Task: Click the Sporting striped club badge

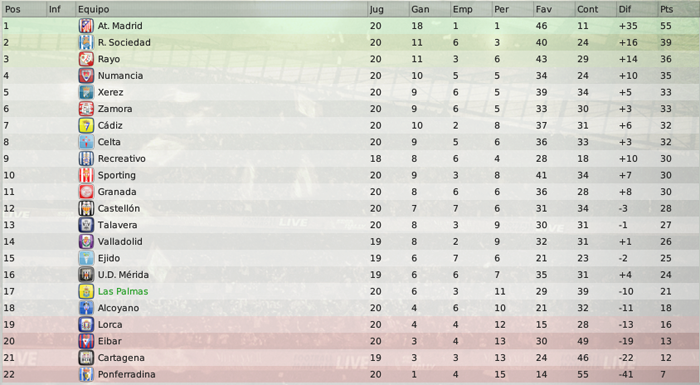Action: pos(86,175)
